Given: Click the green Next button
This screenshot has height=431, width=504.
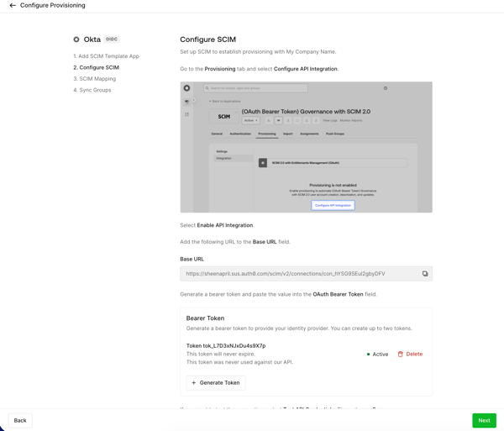Looking at the screenshot, I should pos(484,420).
